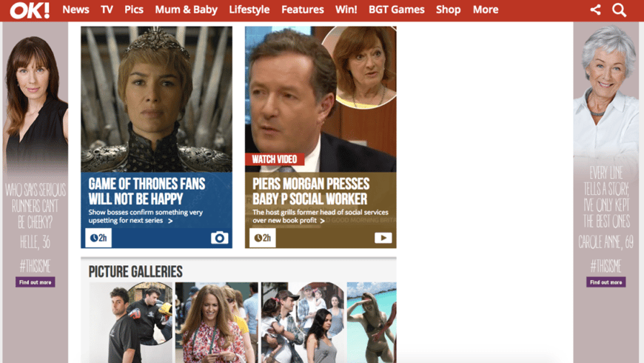Open the News menu item
Image resolution: width=644 pixels, height=363 pixels.
[76, 10]
